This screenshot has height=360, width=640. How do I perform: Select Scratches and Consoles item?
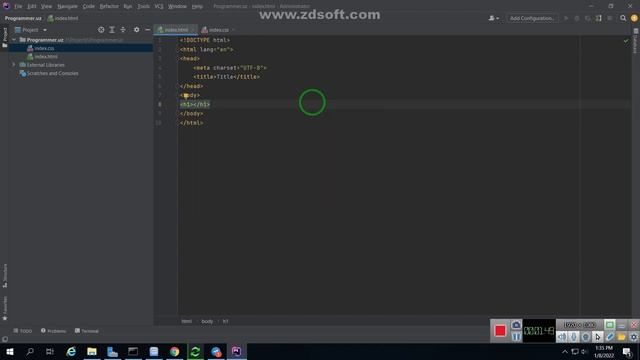52,73
